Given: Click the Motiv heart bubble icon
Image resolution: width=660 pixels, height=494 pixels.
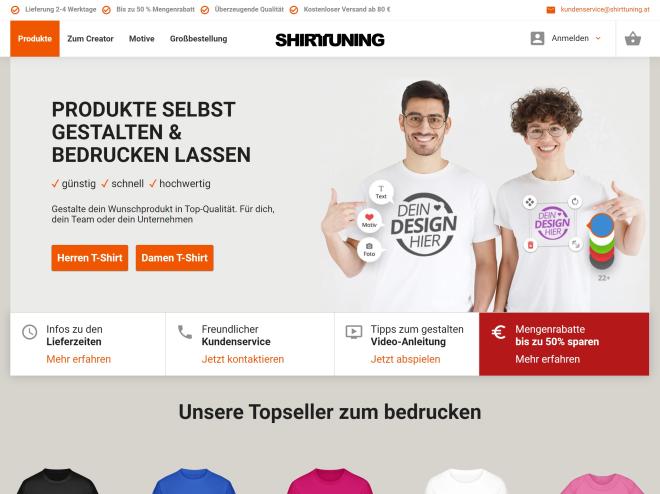Looking at the screenshot, I should (x=369, y=220).
